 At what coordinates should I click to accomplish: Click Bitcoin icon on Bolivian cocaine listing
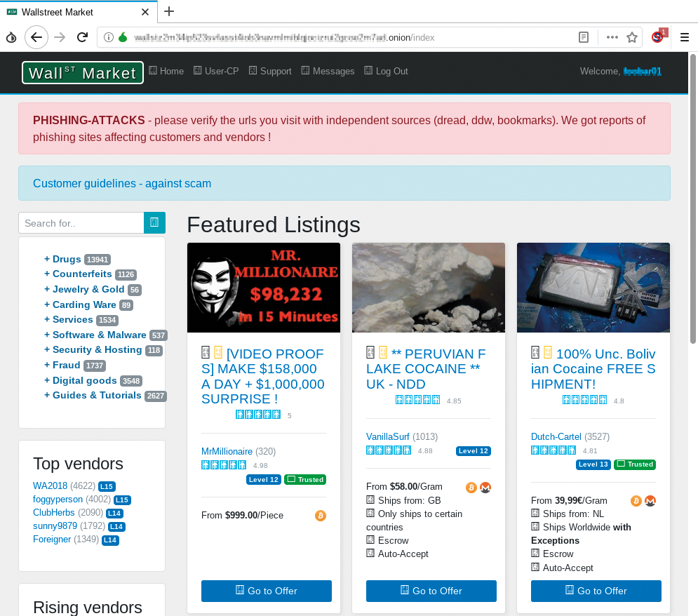click(636, 501)
